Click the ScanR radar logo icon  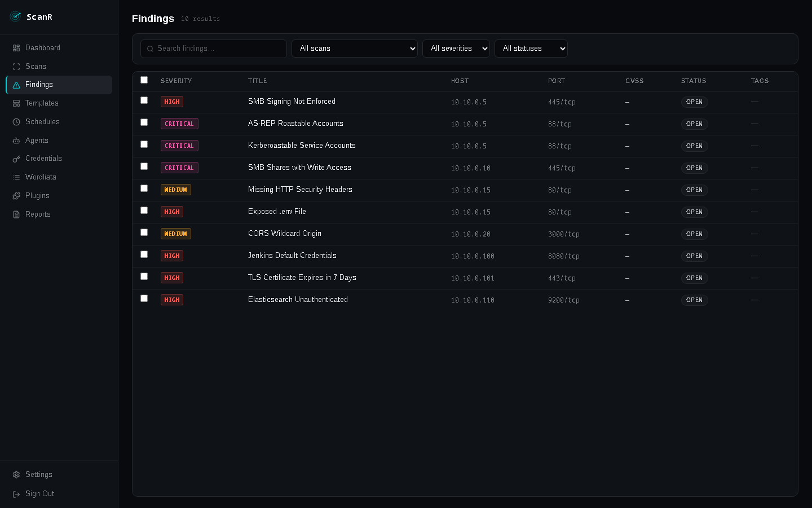pyautogui.click(x=16, y=16)
